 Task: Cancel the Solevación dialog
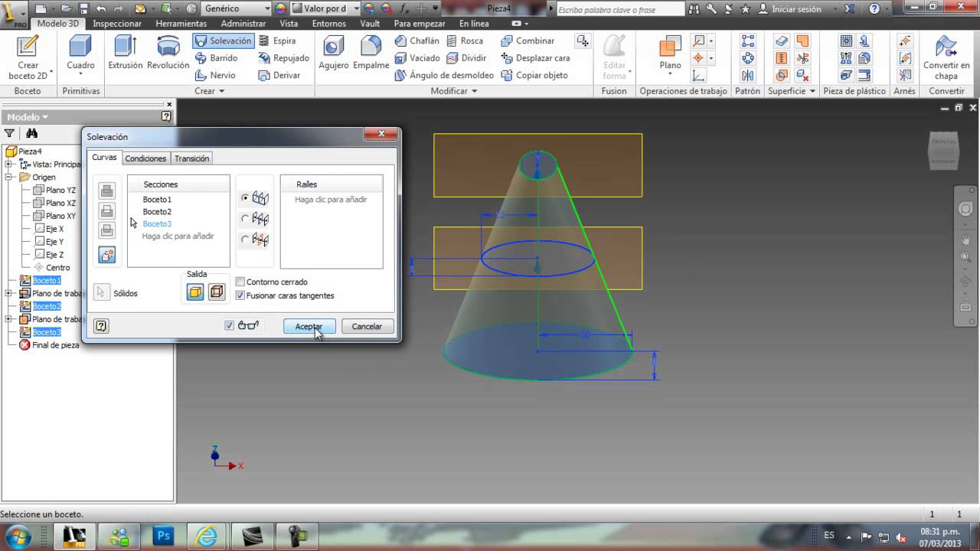tap(367, 326)
